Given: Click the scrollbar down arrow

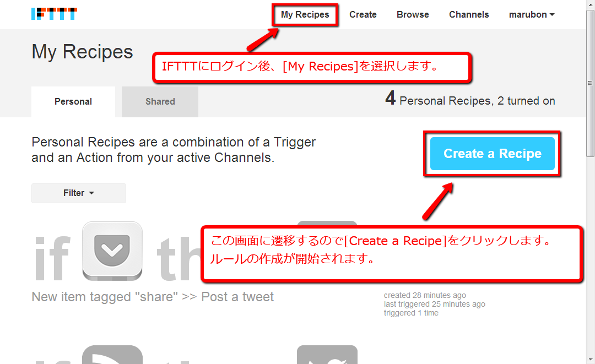Looking at the screenshot, I should point(590,360).
